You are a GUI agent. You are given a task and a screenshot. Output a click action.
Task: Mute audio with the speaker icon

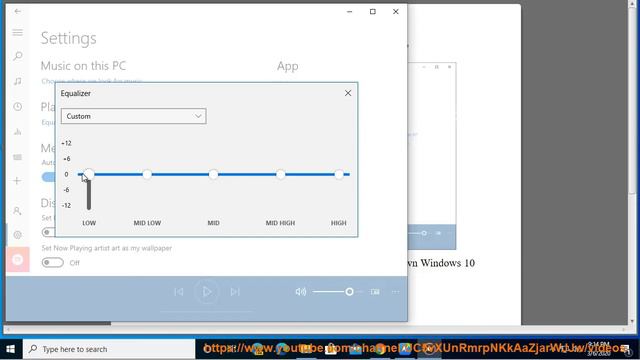(300, 291)
